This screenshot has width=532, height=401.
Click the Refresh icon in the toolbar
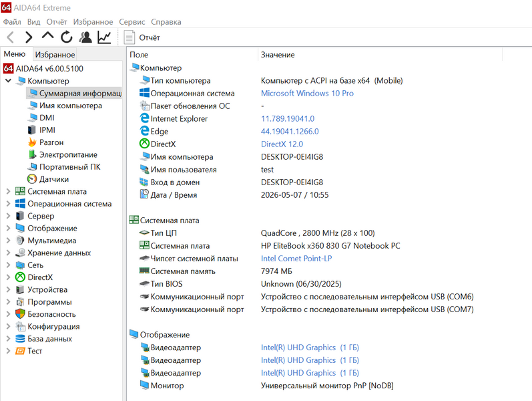coord(67,37)
